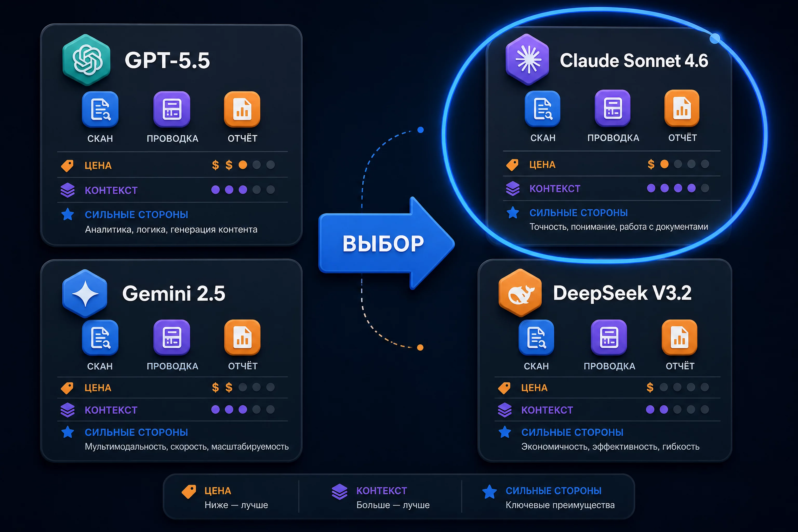Choose the Скан icon in the Gemini 2.5 card
Viewport: 798px width, 532px height.
[x=100, y=338]
